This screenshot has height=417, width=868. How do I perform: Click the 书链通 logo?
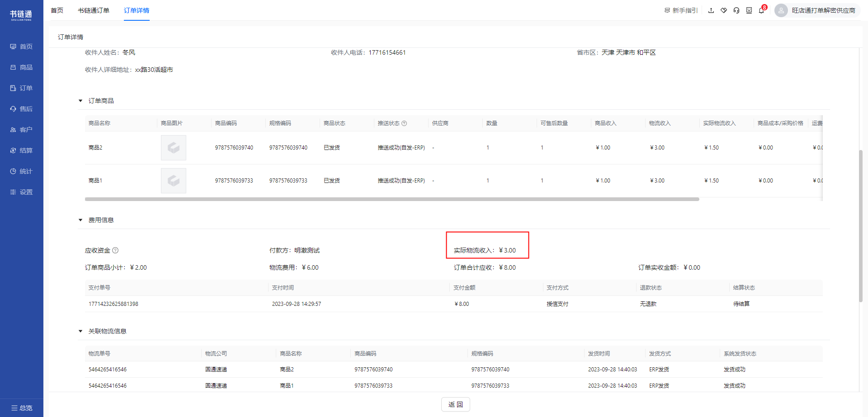pyautogui.click(x=21, y=15)
